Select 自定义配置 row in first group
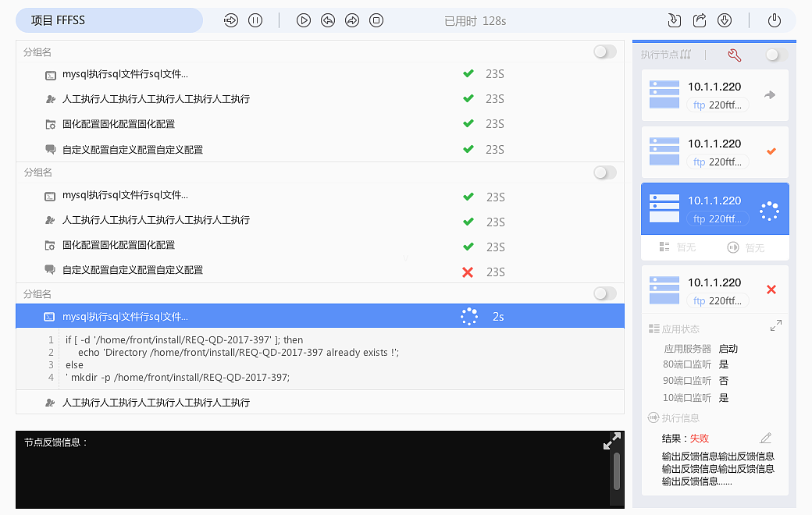The width and height of the screenshot is (812, 515). pyautogui.click(x=320, y=149)
